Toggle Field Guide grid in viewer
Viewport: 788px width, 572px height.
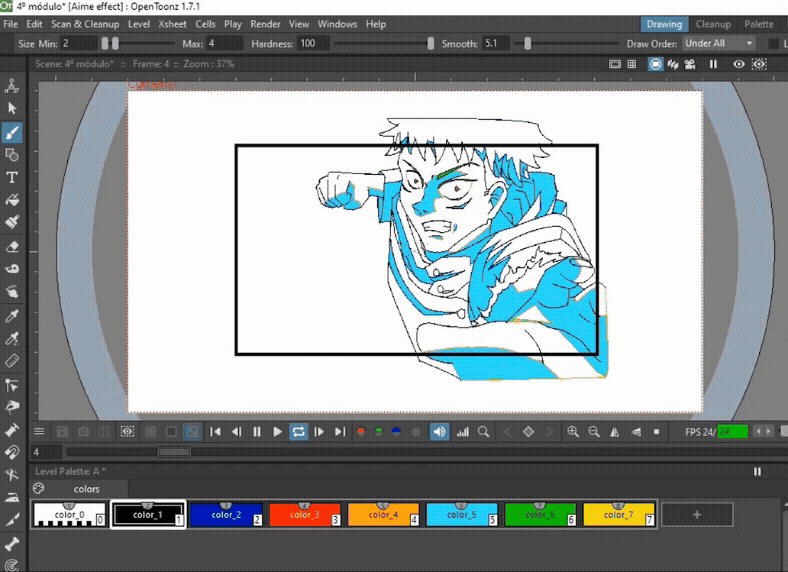tap(632, 64)
